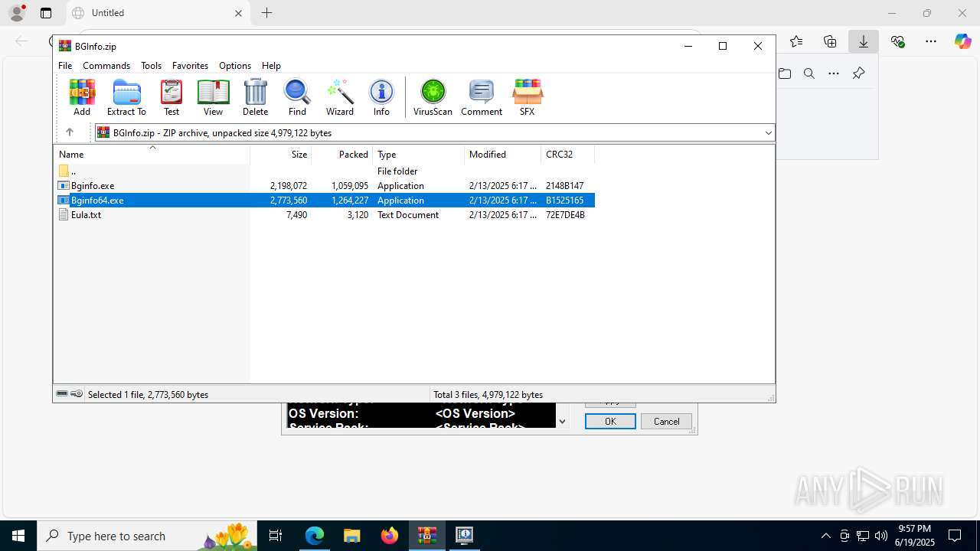Sort files by Name column
This screenshot has width=980, height=551.
(152, 154)
